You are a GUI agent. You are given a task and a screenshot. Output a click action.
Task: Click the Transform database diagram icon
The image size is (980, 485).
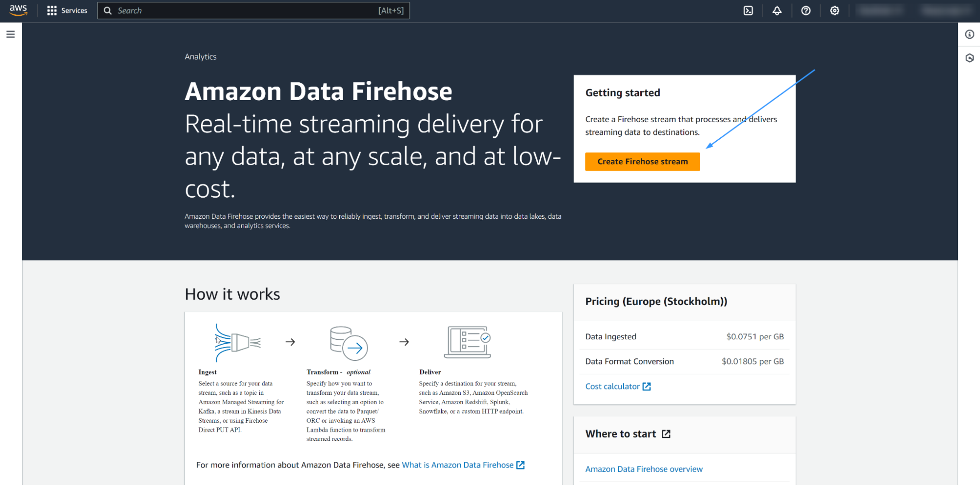349,342
